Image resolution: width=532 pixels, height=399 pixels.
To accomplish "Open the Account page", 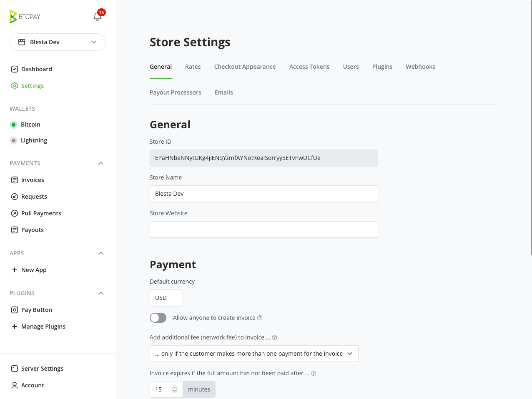I will pos(33,385).
